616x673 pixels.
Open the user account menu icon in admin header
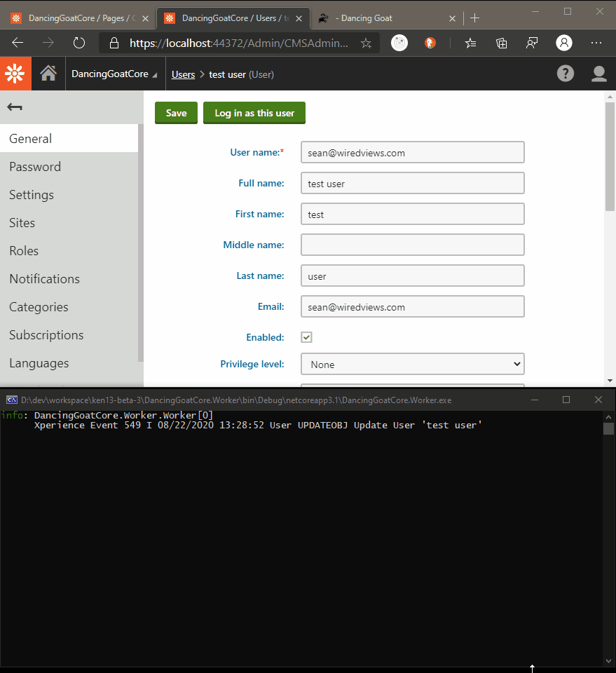[599, 74]
